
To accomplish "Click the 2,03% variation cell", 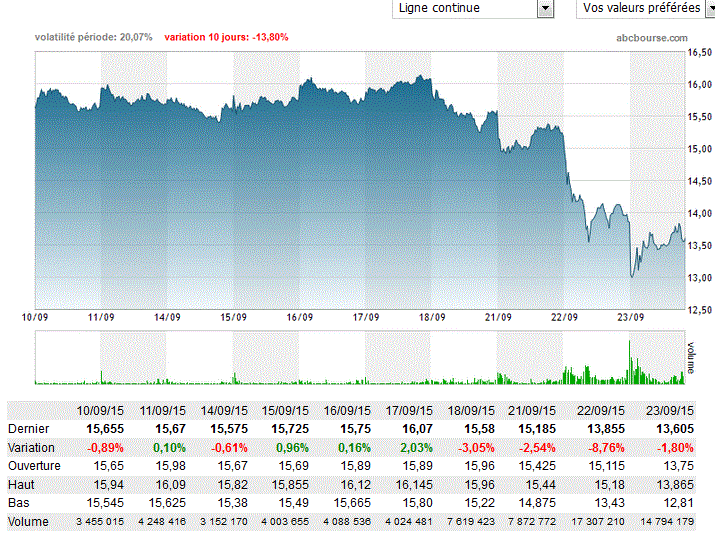I will coord(416,448).
